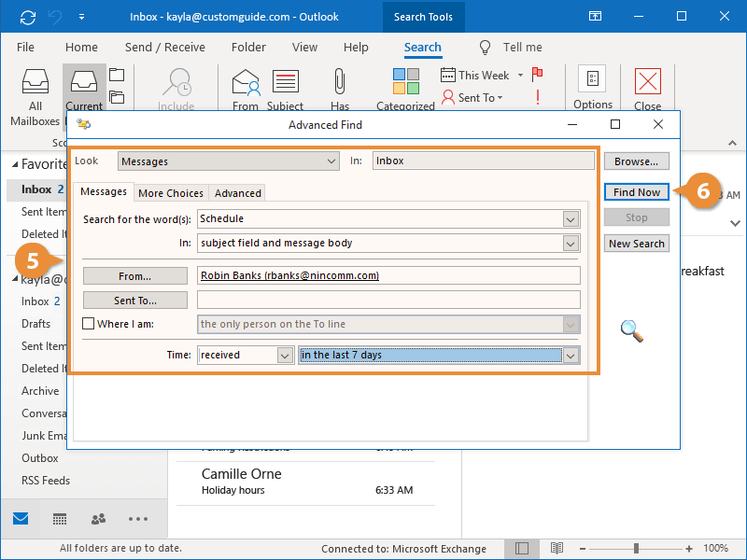Click the Normal view status bar icon
Screen dimensions: 747x560
point(522,549)
